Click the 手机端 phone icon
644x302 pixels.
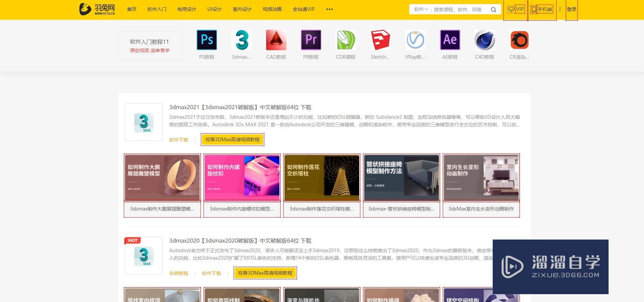[534, 10]
